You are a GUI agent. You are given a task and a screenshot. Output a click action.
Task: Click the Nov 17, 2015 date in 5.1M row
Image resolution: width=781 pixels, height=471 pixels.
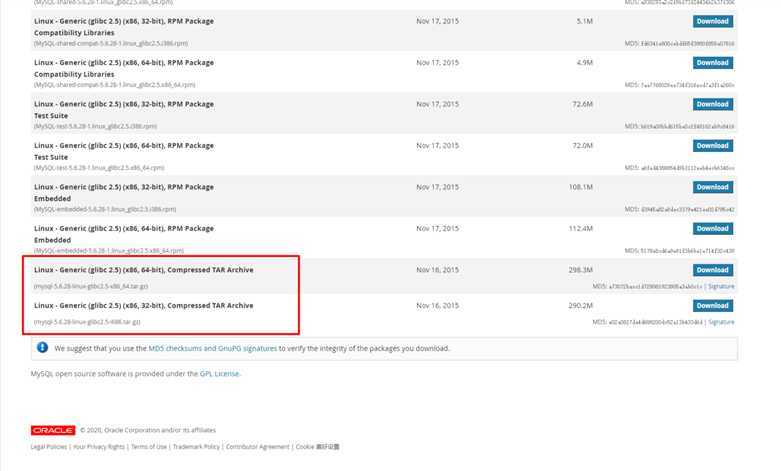click(437, 21)
